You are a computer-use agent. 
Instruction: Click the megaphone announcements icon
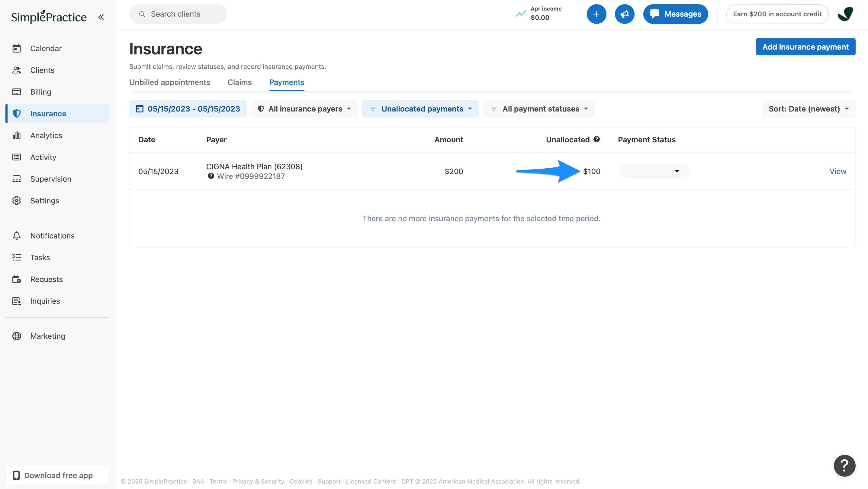coord(624,14)
